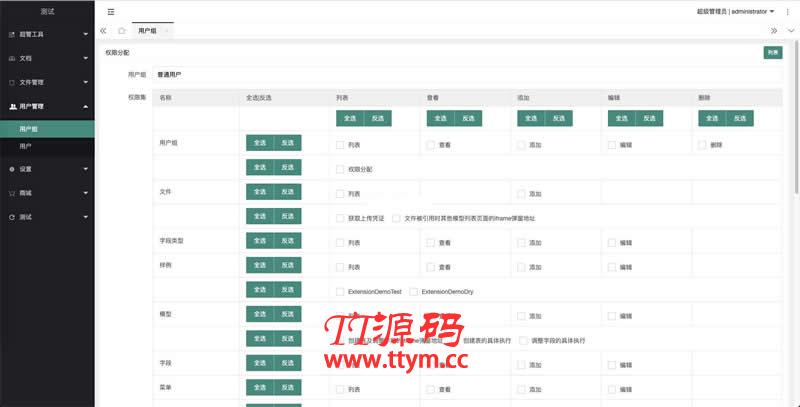The height and width of the screenshot is (407, 800).
Task: Expand the 文件管理 menu arrow
Action: 86,82
